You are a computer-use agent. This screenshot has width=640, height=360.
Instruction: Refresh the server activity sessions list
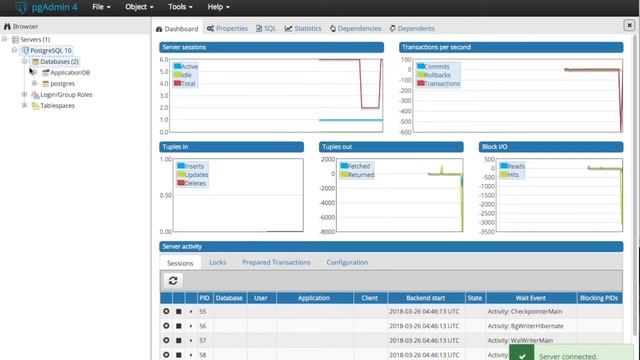173,280
